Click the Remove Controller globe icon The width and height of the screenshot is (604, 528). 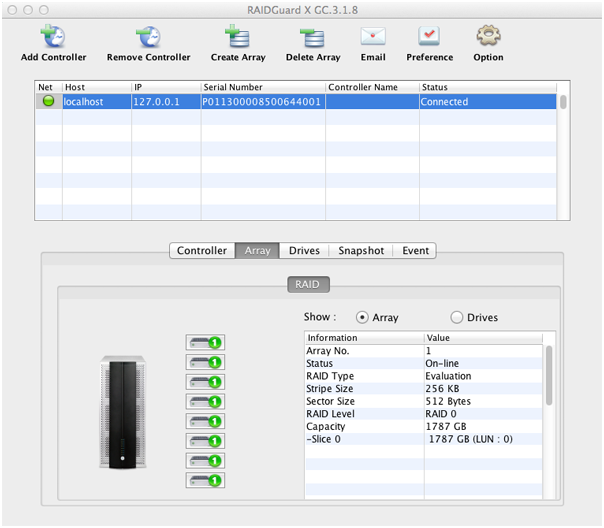click(148, 36)
